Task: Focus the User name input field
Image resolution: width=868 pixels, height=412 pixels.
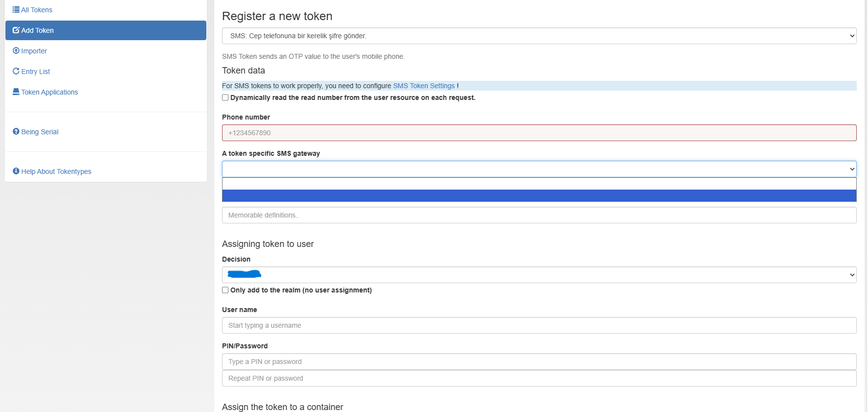Action: coord(539,325)
